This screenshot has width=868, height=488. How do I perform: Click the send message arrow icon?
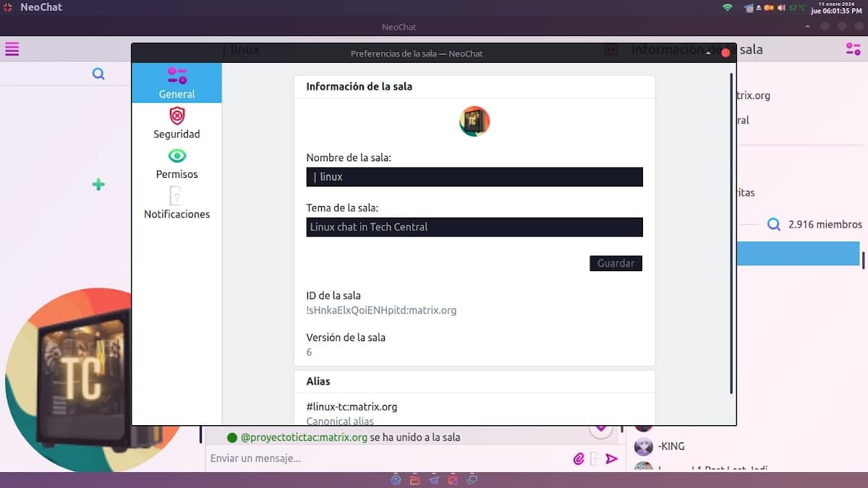(x=612, y=458)
